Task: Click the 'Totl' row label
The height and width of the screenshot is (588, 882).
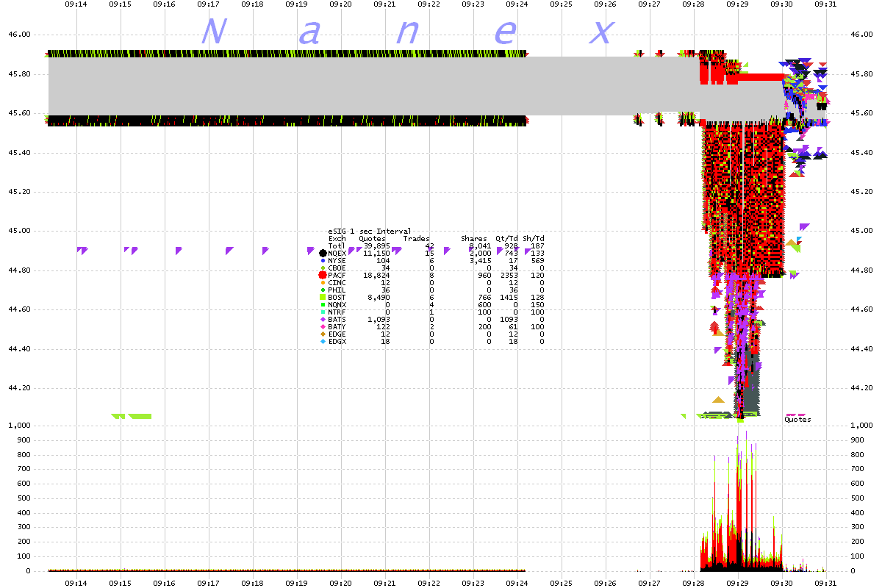Action: coord(337,245)
